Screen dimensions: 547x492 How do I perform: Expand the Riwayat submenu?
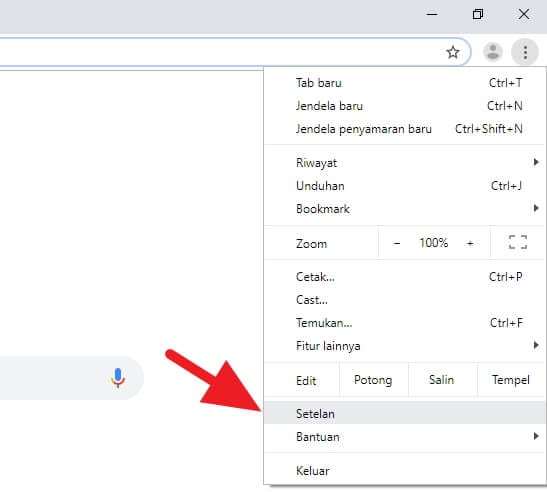[405, 163]
